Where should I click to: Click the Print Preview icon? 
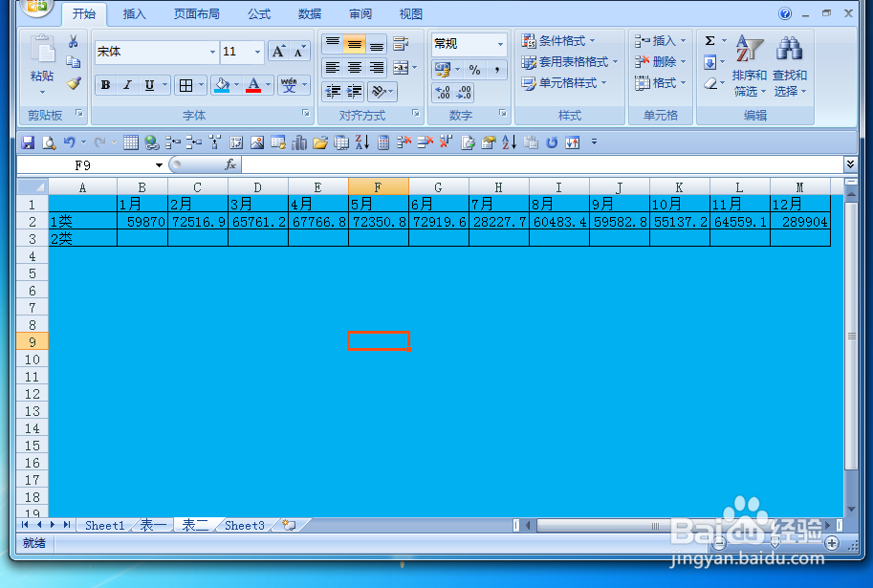[49, 143]
